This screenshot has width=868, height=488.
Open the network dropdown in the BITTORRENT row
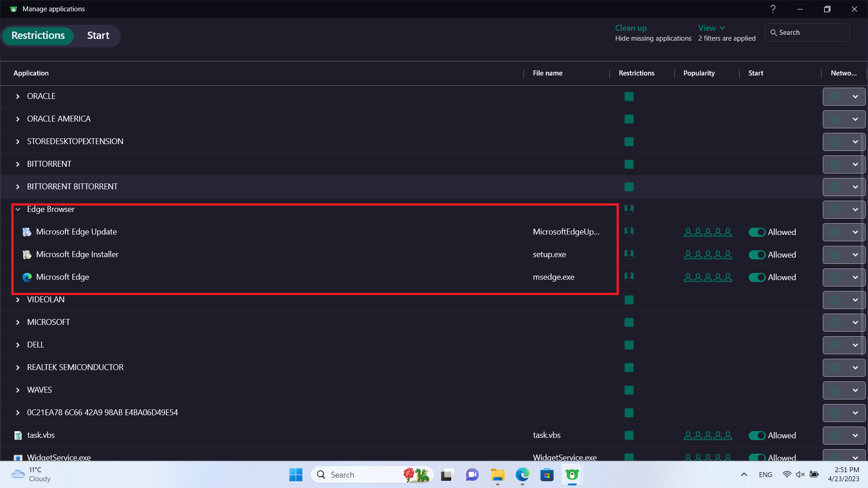click(855, 164)
